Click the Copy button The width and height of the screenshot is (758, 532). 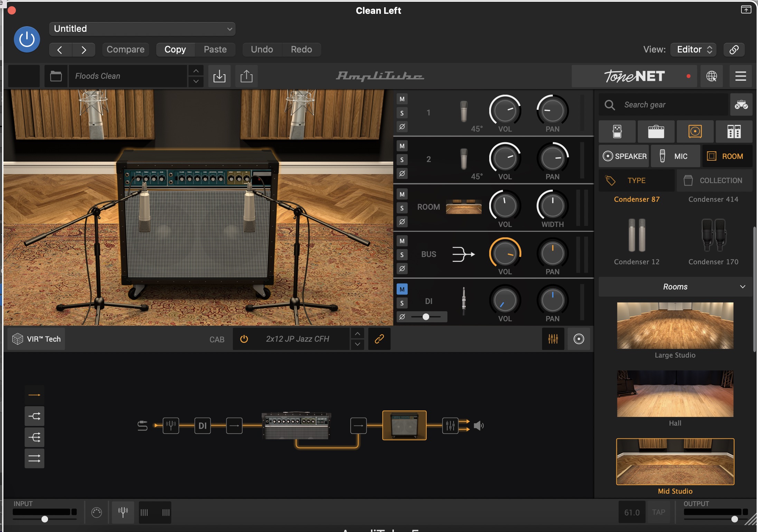[x=175, y=49]
